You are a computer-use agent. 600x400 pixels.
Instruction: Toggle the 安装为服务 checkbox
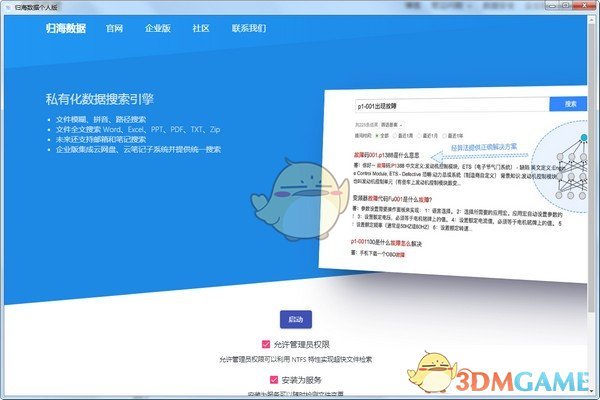tap(274, 380)
